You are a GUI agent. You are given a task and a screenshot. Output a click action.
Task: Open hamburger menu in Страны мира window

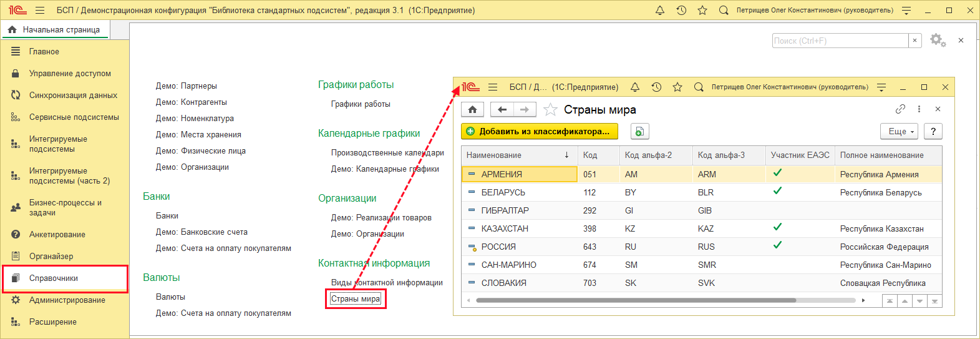pos(493,87)
